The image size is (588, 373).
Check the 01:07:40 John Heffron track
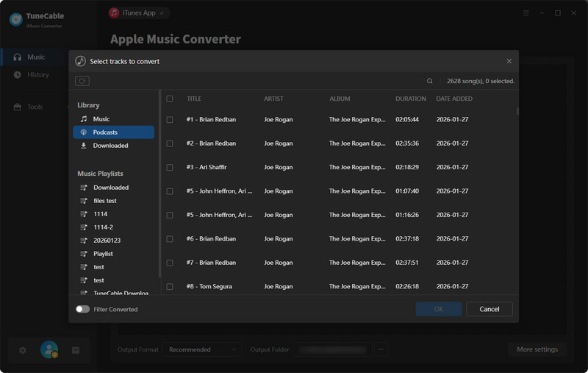pyautogui.click(x=170, y=191)
